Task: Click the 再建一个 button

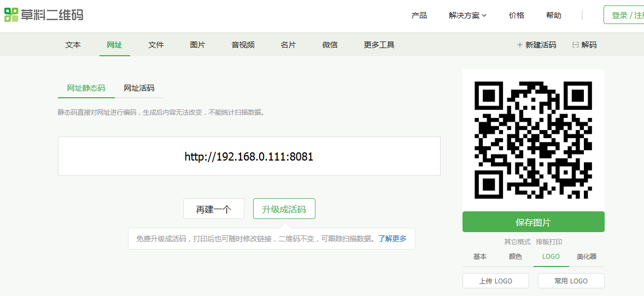Action: pos(214,209)
